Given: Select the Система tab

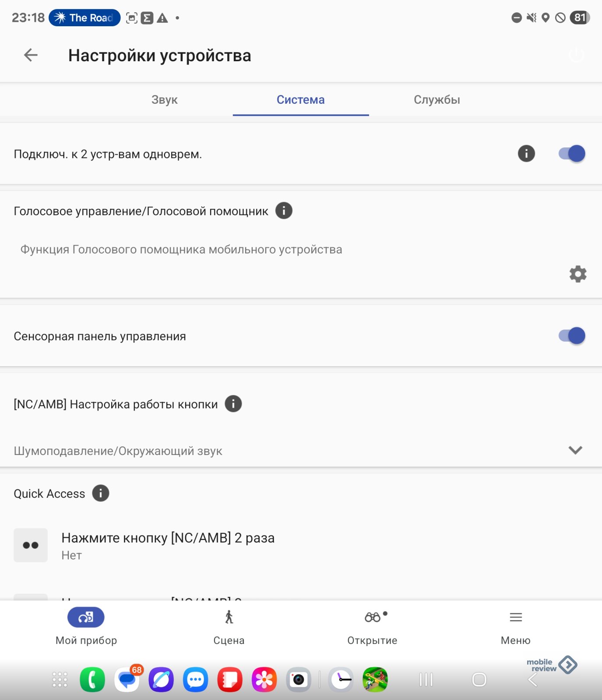Looking at the screenshot, I should tap(301, 100).
